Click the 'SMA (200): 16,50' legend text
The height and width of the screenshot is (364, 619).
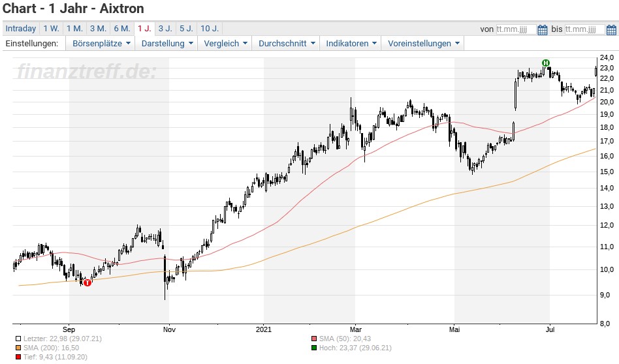click(x=52, y=348)
